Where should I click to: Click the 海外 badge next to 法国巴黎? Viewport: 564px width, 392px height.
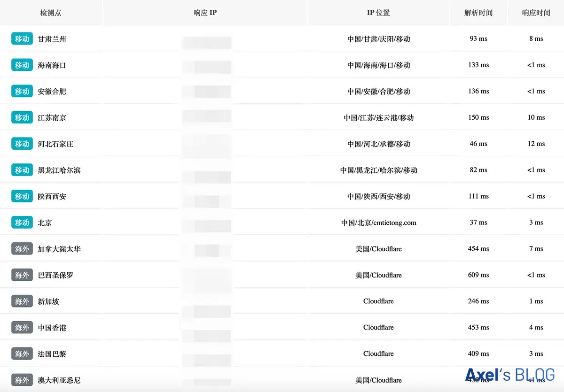[22, 354]
